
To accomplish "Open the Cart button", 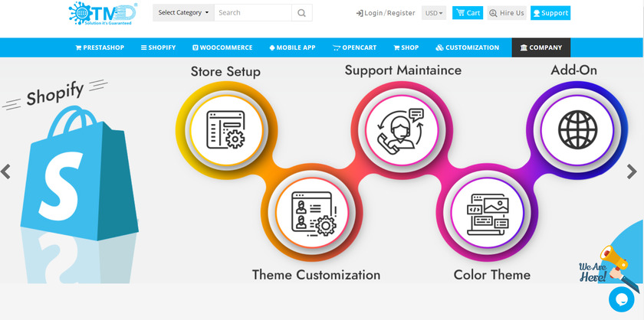I will point(468,13).
